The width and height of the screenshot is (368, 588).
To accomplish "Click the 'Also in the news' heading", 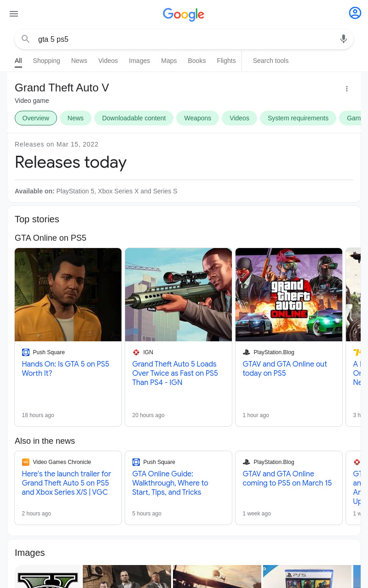I will click(45, 441).
